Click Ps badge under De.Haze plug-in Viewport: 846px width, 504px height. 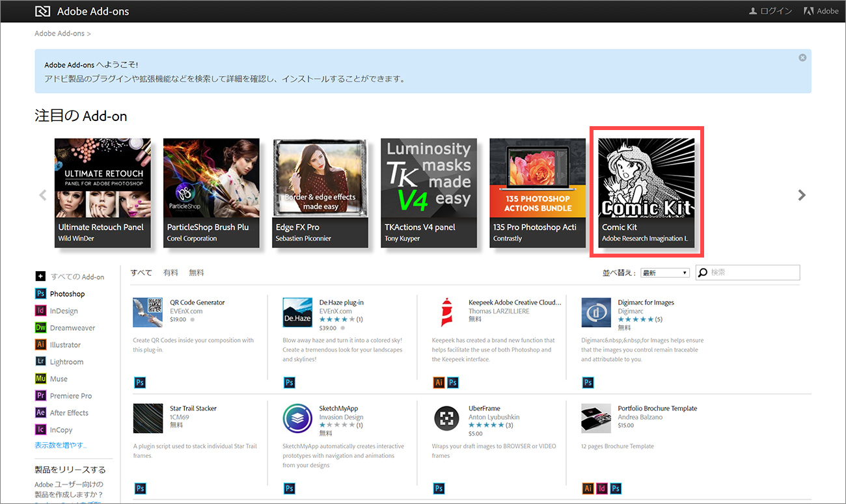[x=289, y=382]
